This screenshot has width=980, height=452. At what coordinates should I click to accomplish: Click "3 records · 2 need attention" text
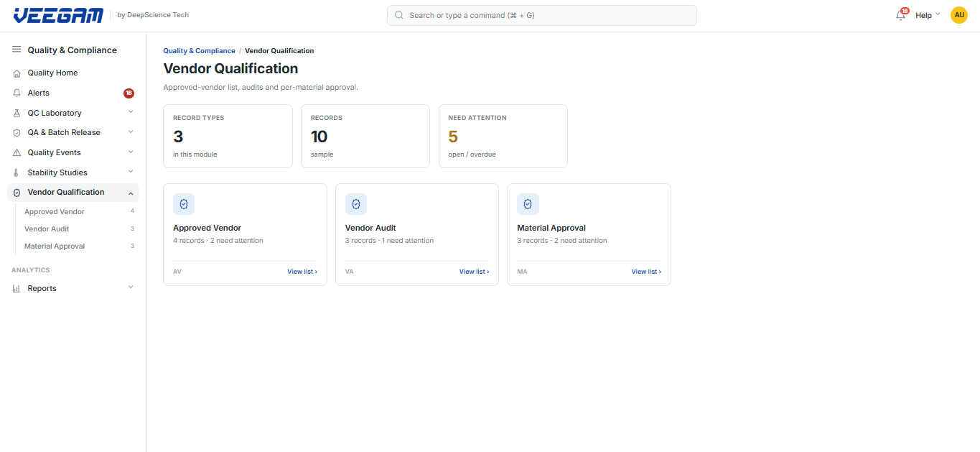pyautogui.click(x=562, y=241)
